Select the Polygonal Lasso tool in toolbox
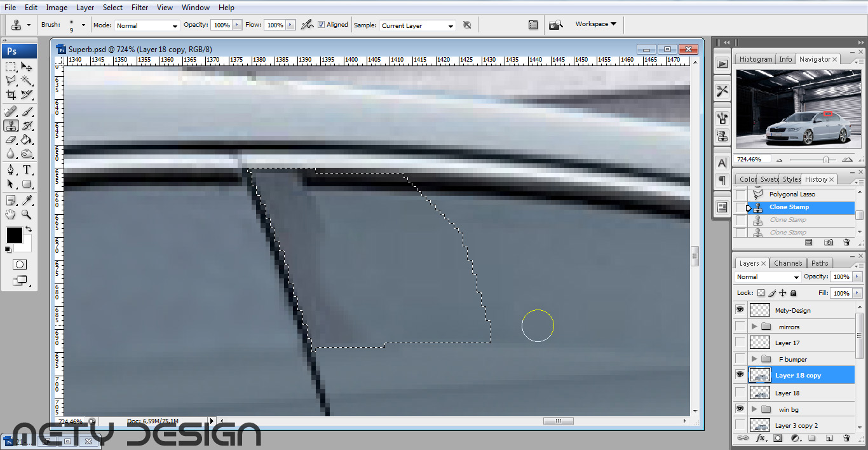Viewport: 868px width, 450px height. point(11,81)
